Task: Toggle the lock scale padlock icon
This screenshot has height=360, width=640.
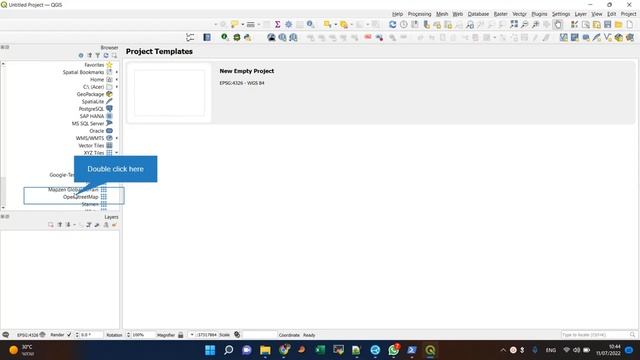Action: click(181, 335)
